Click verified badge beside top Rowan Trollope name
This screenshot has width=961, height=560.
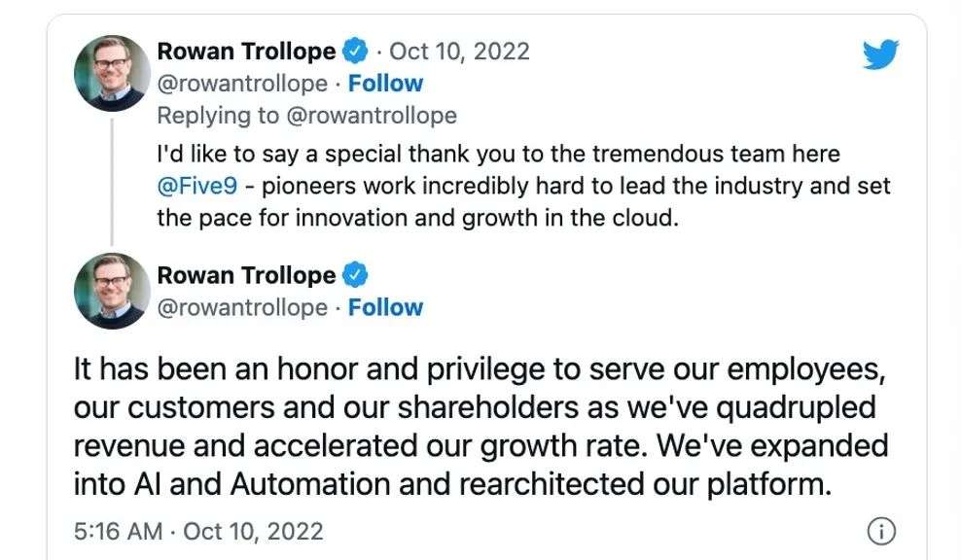[x=355, y=51]
